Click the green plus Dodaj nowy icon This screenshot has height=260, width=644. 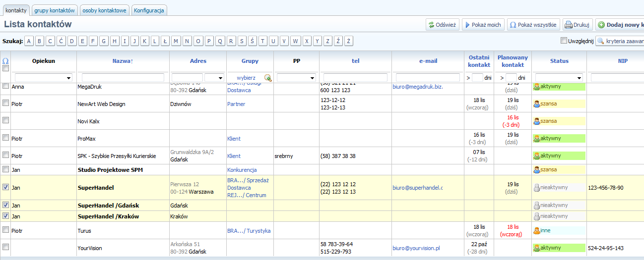click(x=601, y=25)
